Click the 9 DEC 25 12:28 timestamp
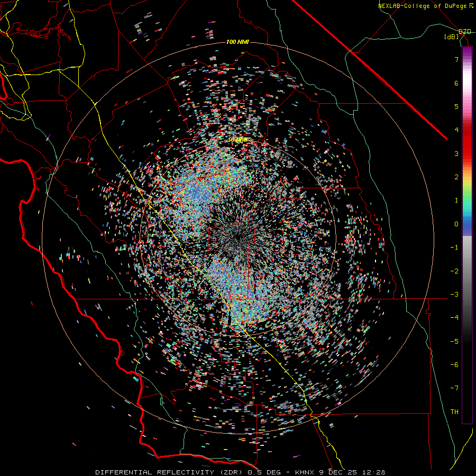The width and height of the screenshot is (476, 476). click(352, 472)
